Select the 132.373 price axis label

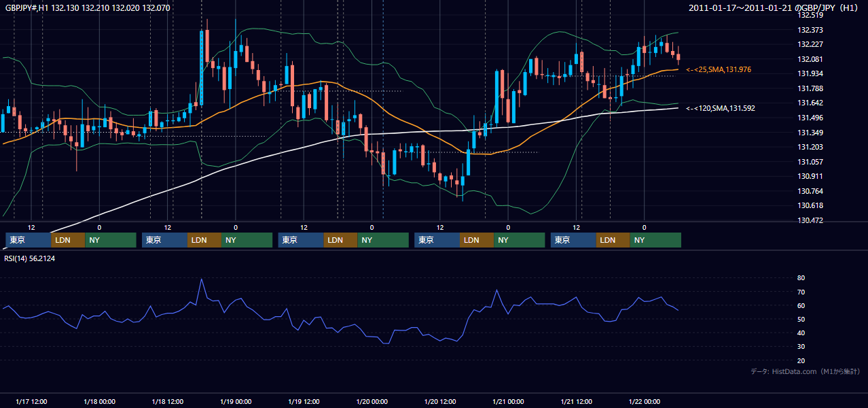810,30
